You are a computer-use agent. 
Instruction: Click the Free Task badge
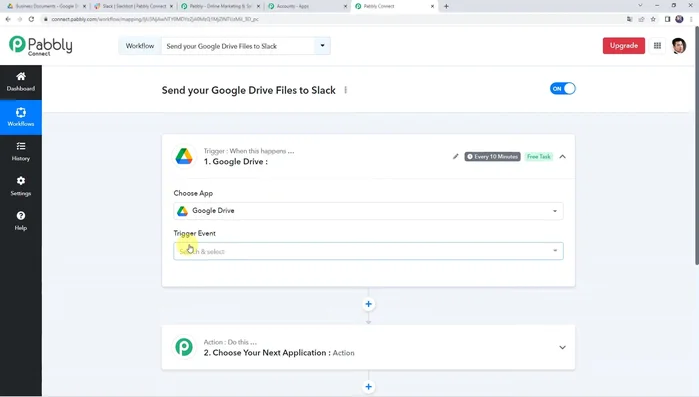point(539,156)
